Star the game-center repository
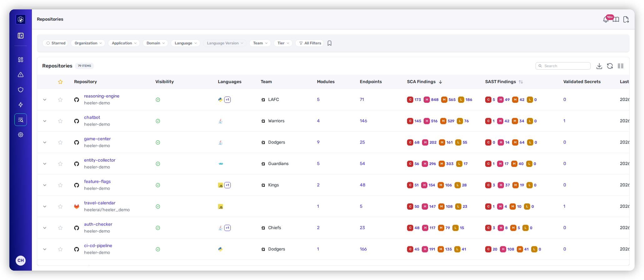 click(x=60, y=142)
